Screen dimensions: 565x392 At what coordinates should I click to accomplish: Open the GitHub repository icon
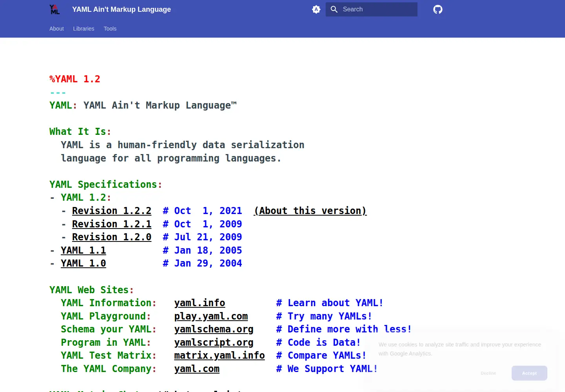pyautogui.click(x=438, y=9)
